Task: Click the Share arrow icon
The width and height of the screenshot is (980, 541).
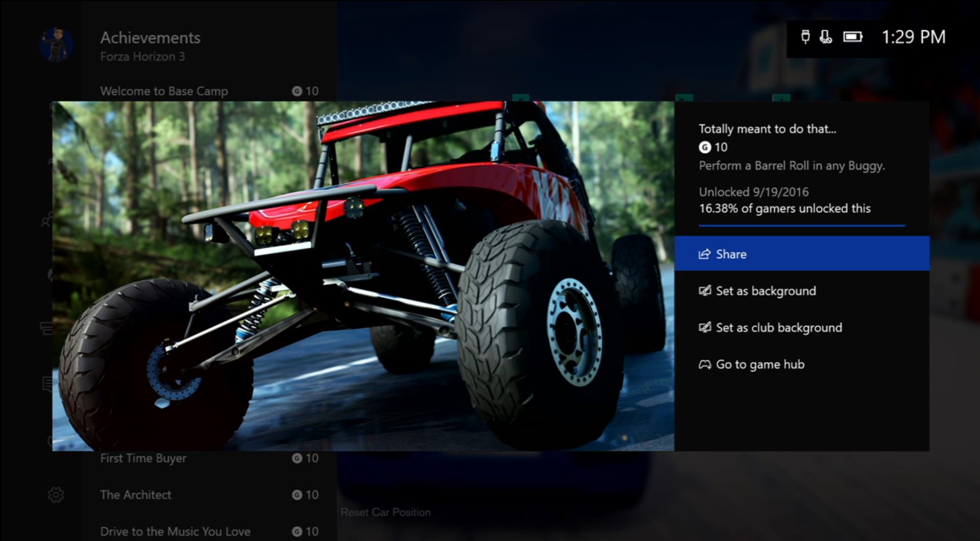Action: 704,254
